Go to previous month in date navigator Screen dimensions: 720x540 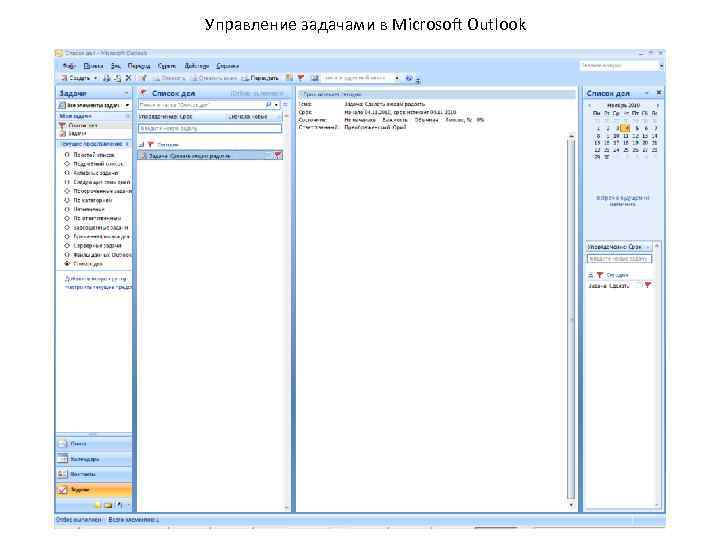(590, 106)
